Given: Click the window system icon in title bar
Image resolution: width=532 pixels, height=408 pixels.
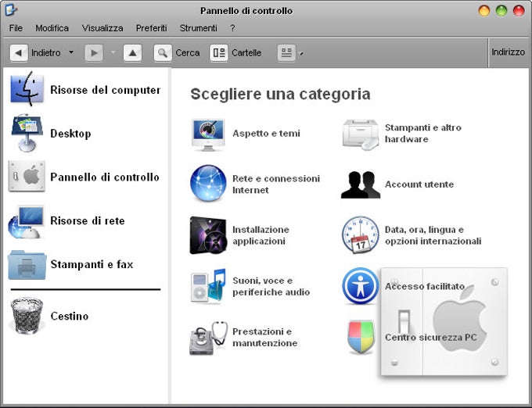Looking at the screenshot, I should [x=11, y=10].
